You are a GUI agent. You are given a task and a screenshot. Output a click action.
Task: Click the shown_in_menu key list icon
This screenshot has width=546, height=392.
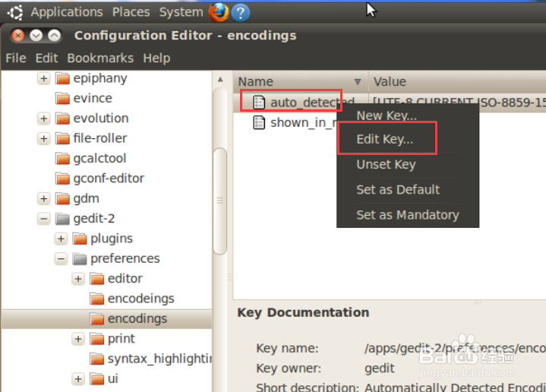click(x=259, y=122)
